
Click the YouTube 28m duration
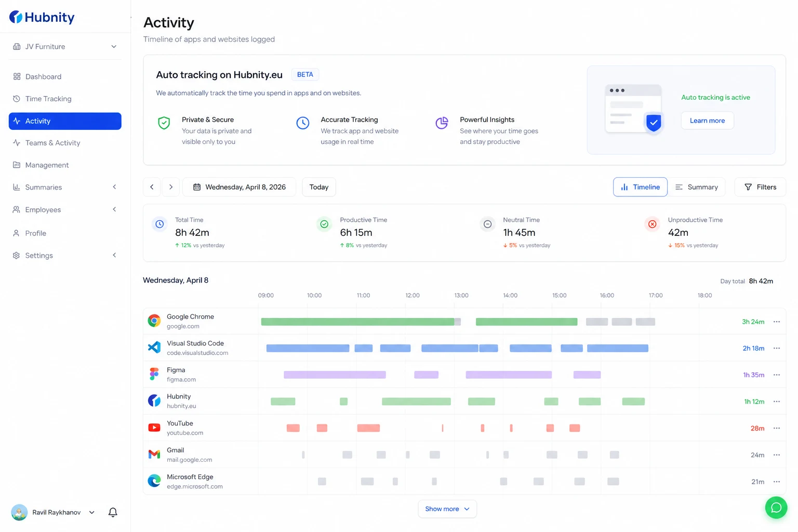point(757,428)
